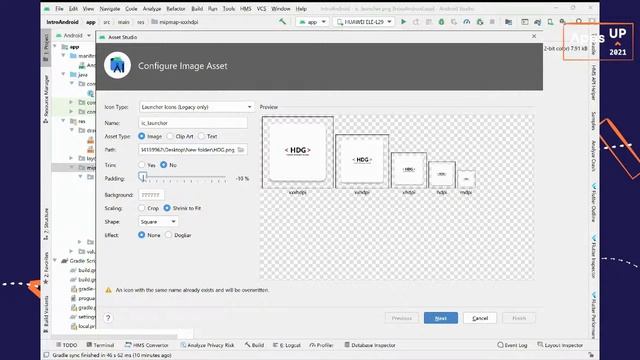Open the Structure side panel
The width and height of the screenshot is (640, 360).
46,224
